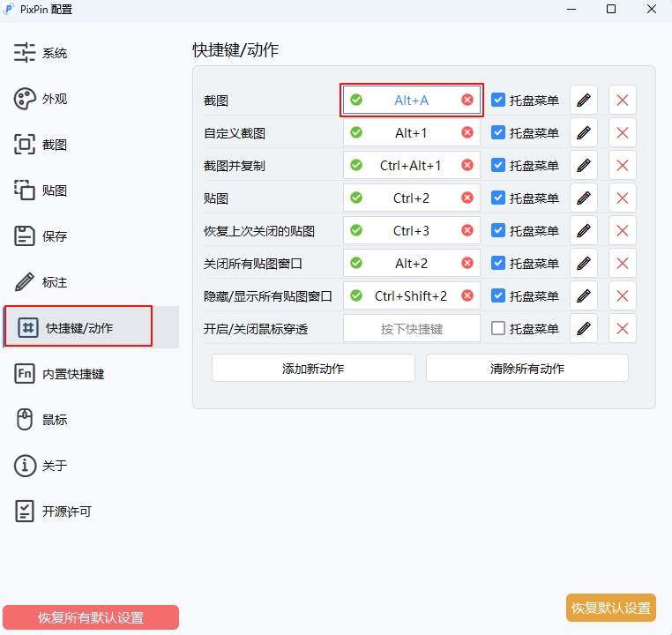Clear the Alt+1 shortcut using its red circle icon
This screenshot has width=672, height=635.
click(x=467, y=132)
